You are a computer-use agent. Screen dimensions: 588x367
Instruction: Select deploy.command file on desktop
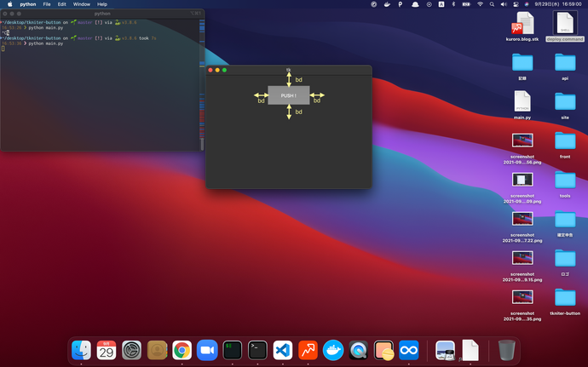click(x=565, y=26)
